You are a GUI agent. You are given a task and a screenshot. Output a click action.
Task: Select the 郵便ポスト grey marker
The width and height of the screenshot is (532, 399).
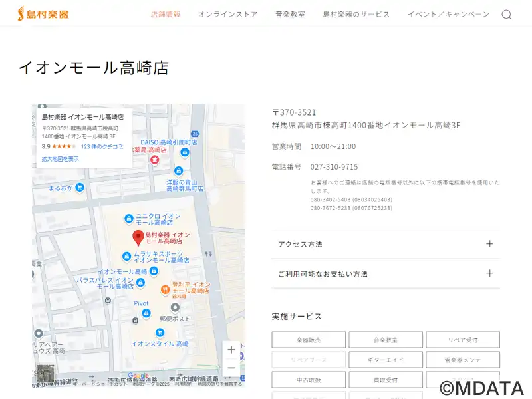(x=175, y=307)
